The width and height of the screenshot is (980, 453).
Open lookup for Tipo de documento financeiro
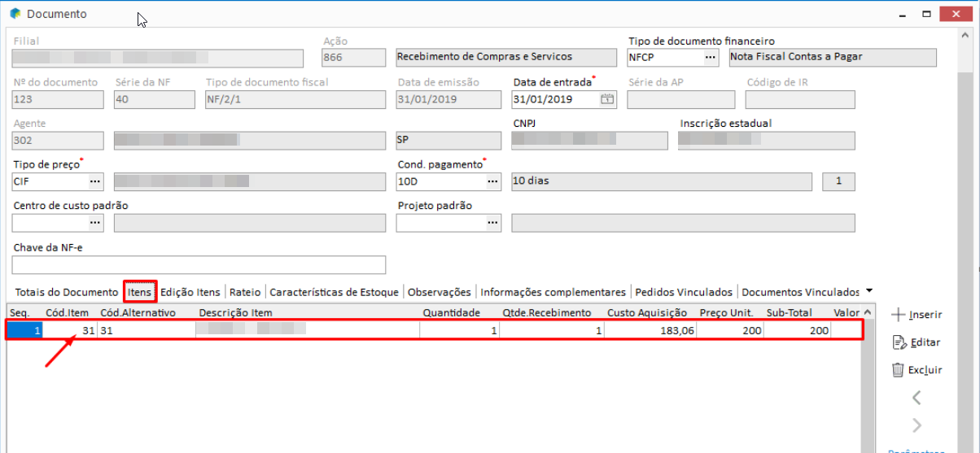pos(710,57)
